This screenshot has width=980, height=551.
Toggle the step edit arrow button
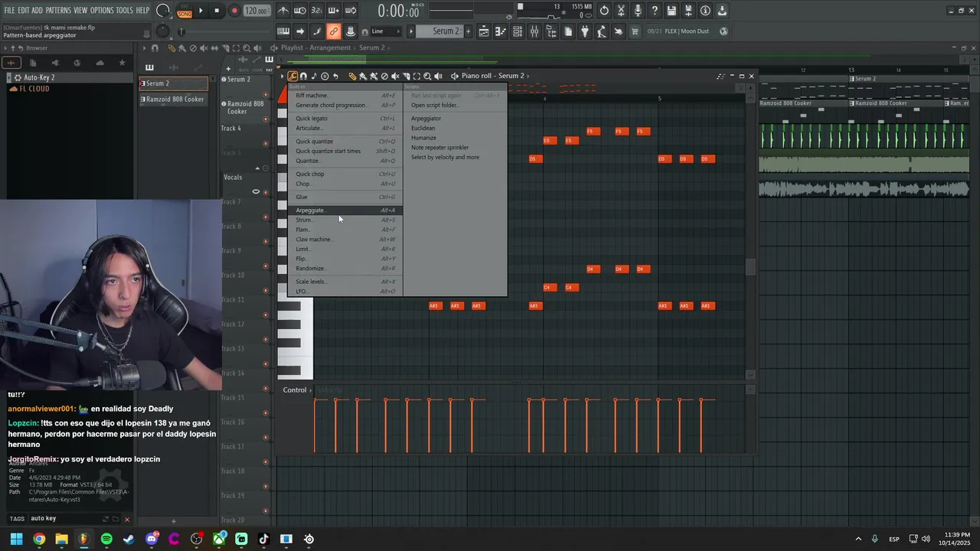300,31
